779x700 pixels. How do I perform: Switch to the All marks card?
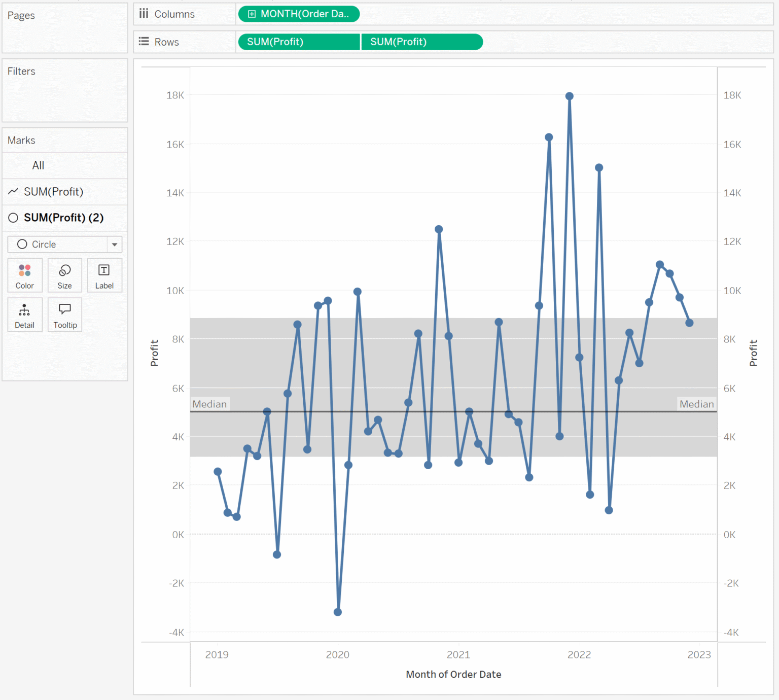tap(38, 165)
